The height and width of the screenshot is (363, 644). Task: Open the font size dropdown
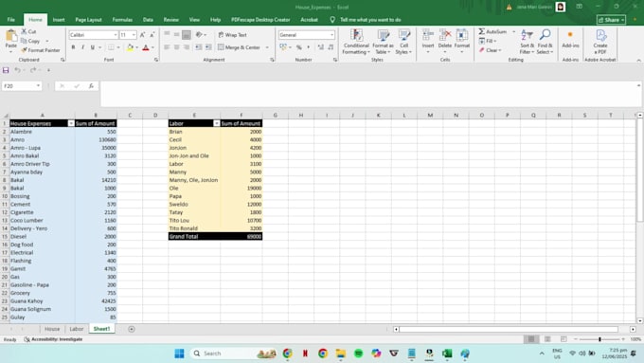[134, 35]
